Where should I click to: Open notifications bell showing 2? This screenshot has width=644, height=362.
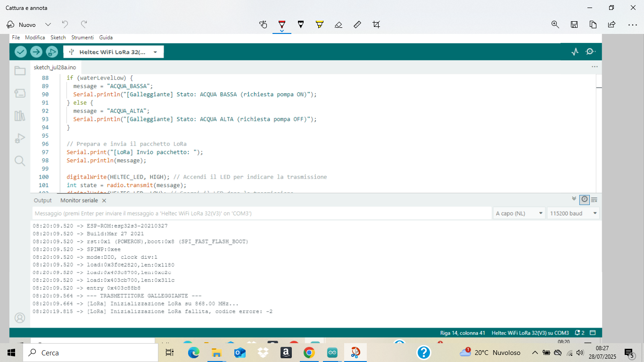(579, 333)
